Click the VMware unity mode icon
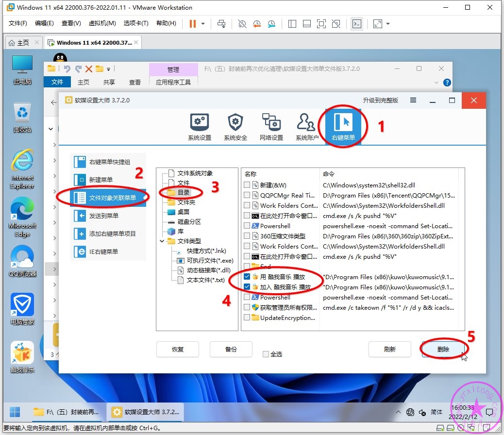Viewport: 504px width, 435px height. pos(336,23)
